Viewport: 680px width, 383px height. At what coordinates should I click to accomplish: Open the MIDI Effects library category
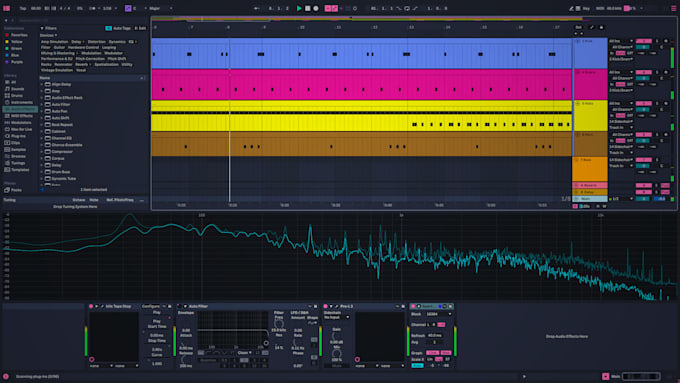(x=19, y=116)
